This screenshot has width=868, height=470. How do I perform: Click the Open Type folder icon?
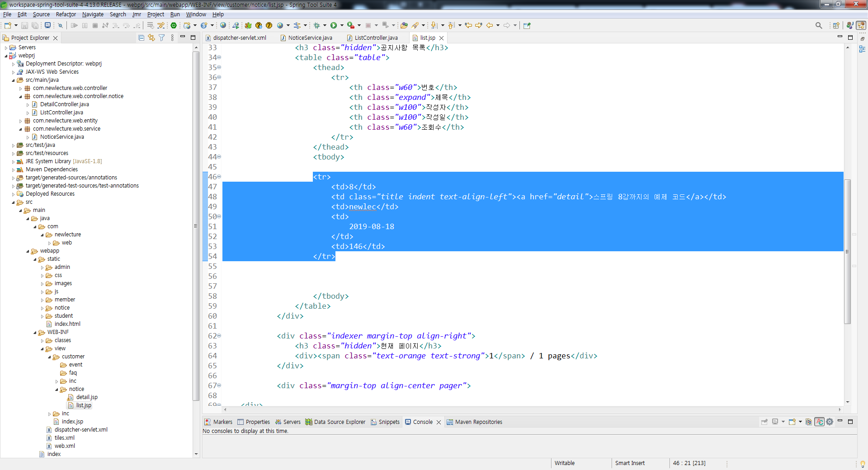(404, 25)
